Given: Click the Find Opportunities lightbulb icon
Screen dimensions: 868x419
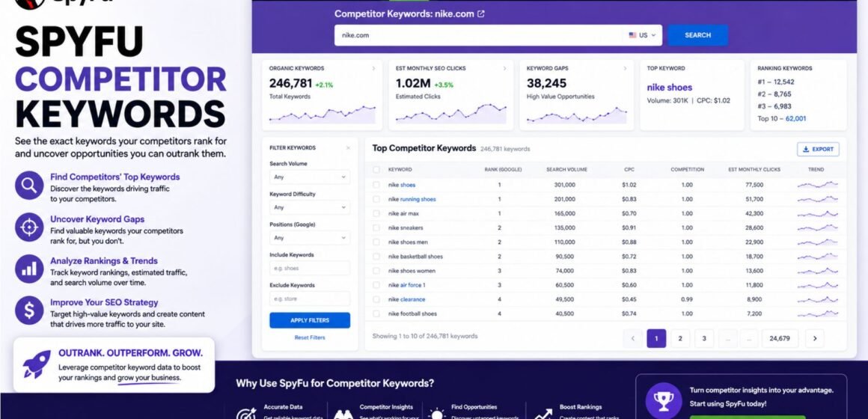Looking at the screenshot, I should (x=437, y=414).
